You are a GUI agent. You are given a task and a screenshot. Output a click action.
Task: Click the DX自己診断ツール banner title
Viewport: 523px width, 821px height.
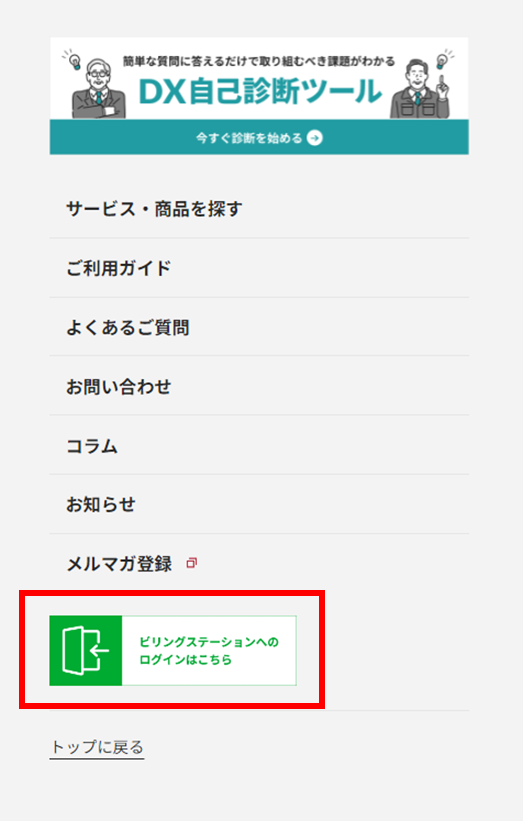coord(260,92)
